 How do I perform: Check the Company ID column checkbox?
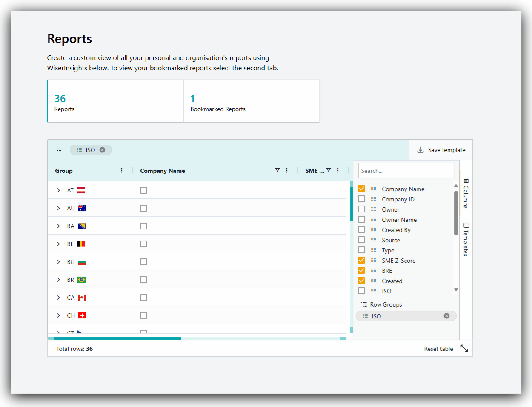tap(361, 199)
